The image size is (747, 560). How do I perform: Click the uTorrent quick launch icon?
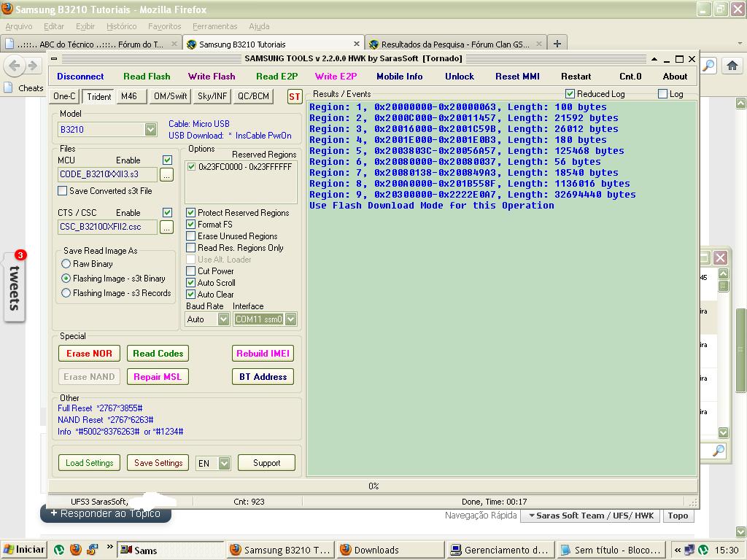[59, 550]
